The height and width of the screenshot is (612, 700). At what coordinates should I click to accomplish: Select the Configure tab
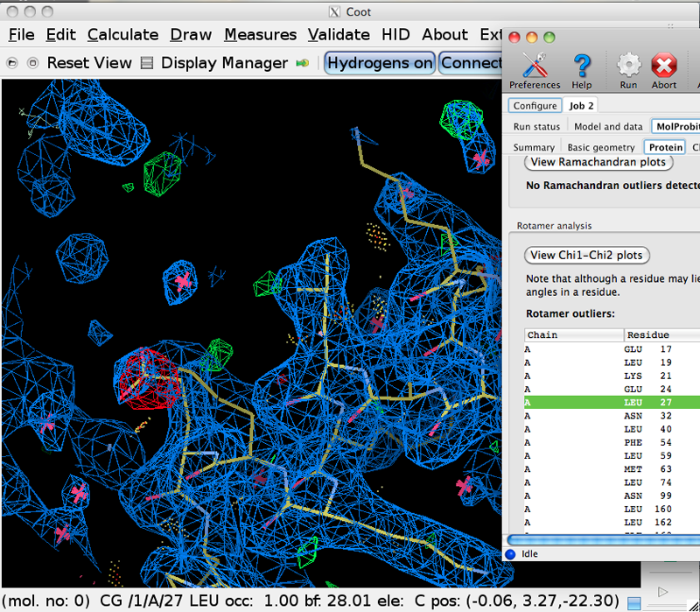point(535,106)
